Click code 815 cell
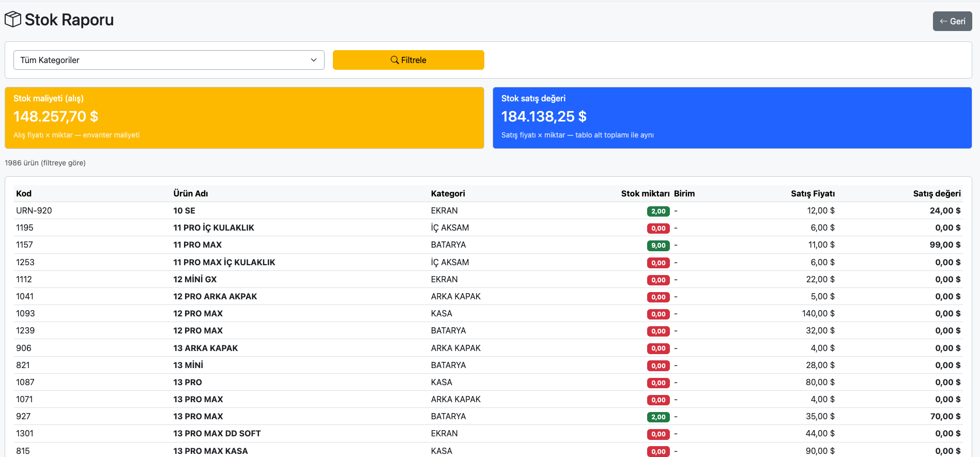980x457 pixels. pos(23,451)
